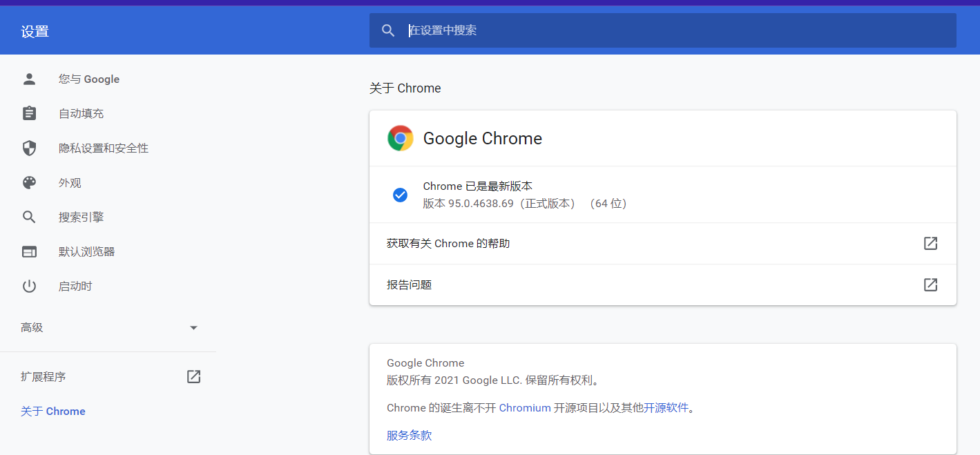Click the Google Chrome logo icon
The image size is (980, 455).
point(401,138)
